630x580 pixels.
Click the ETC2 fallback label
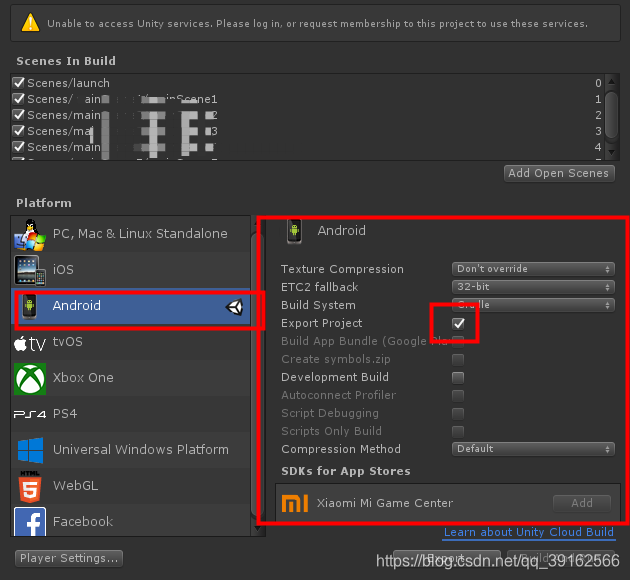coord(319,287)
